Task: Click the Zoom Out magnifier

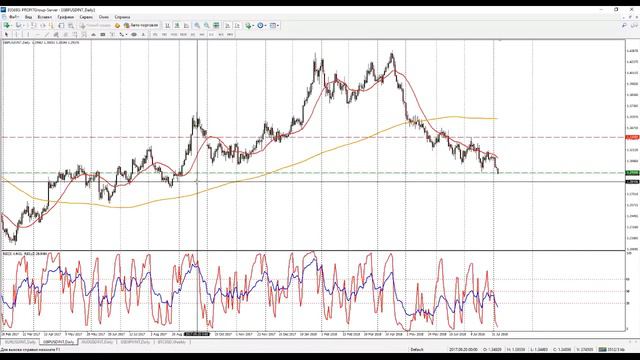Action: coord(207,25)
